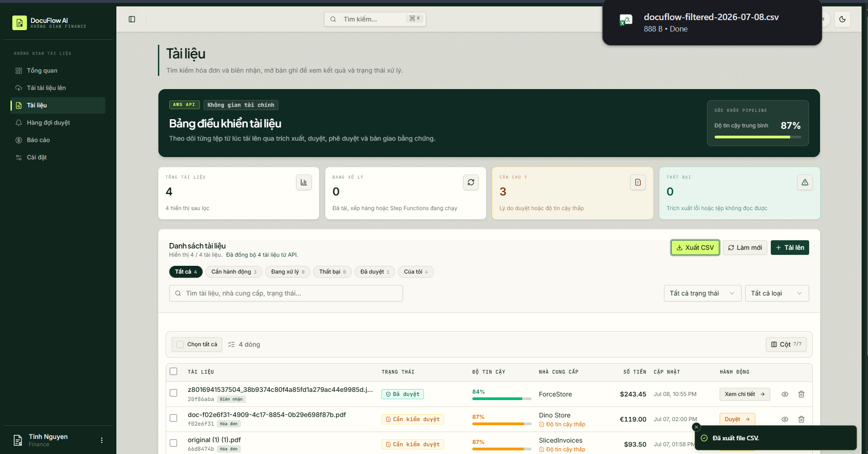Image resolution: width=868 pixels, height=454 pixels.
Task: Click the cloud upload icon beside Tải tài liệu lên
Action: (x=19, y=88)
